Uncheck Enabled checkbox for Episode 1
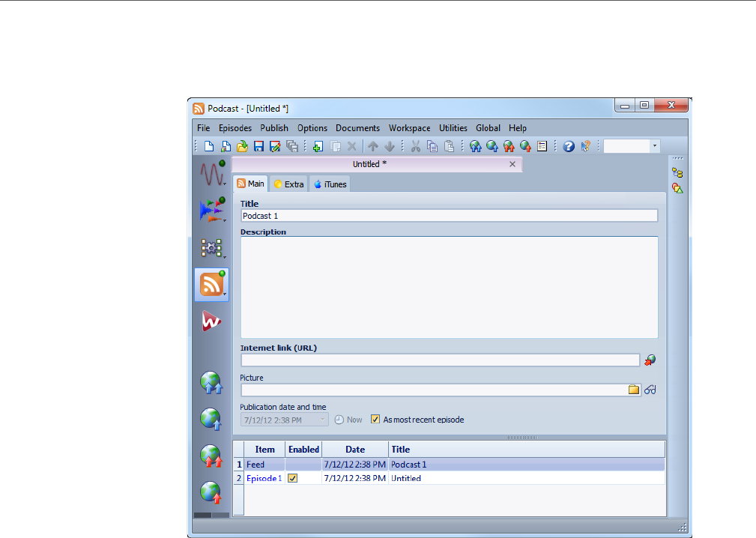This screenshot has width=756, height=538. tap(293, 478)
